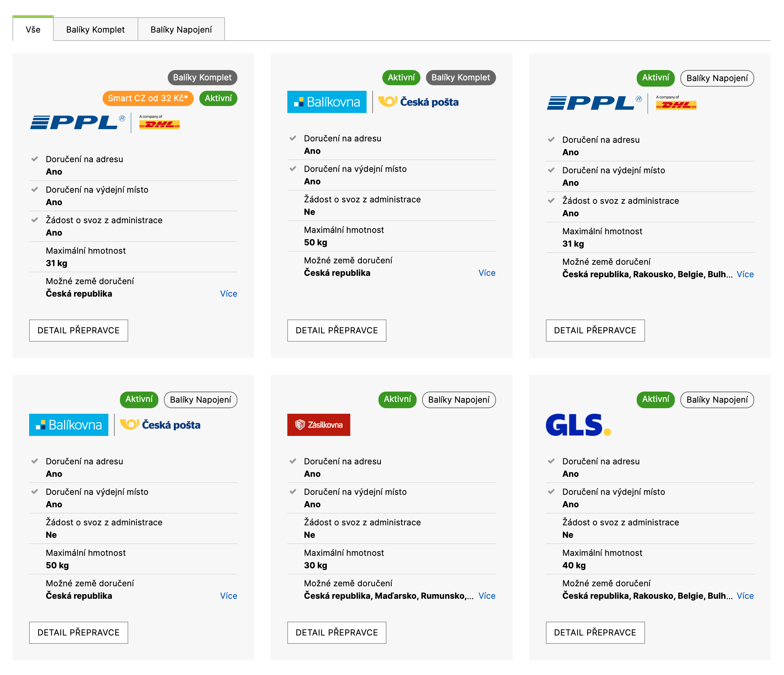784x675 pixels.
Task: Click Balíky Napojení badge on GLS card
Action: coord(717,400)
